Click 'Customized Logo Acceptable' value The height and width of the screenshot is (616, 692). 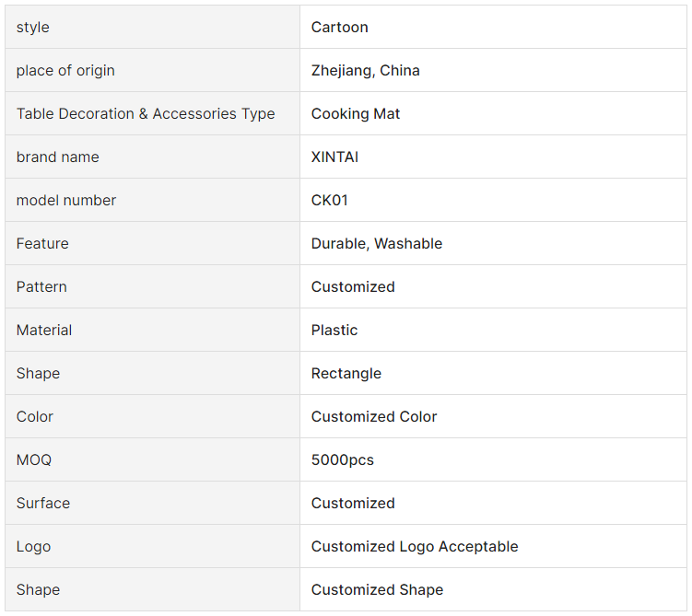pos(415,547)
